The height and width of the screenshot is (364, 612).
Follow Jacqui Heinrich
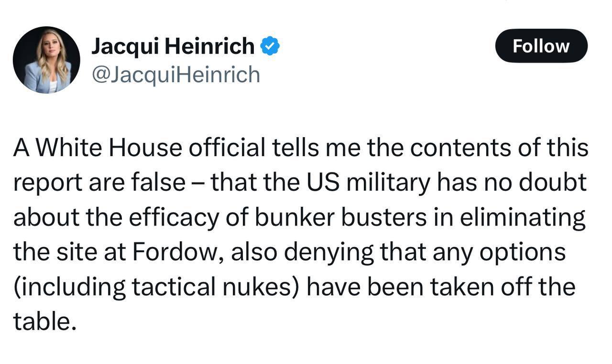541,46
